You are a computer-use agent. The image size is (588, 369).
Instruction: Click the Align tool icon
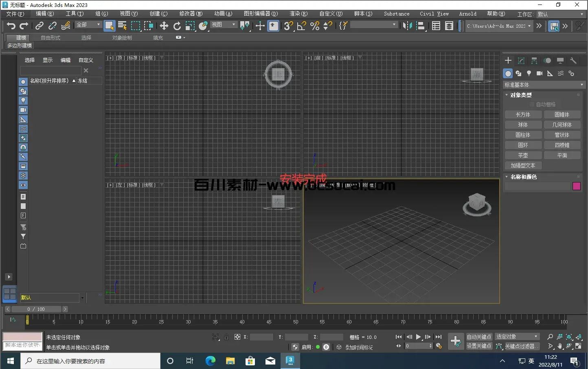[x=421, y=26]
